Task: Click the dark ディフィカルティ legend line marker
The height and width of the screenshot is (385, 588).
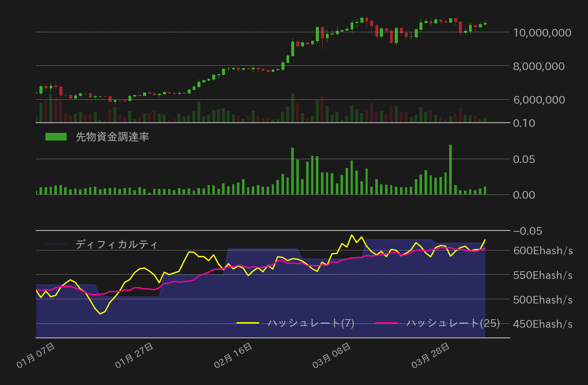Action: pyautogui.click(x=56, y=244)
